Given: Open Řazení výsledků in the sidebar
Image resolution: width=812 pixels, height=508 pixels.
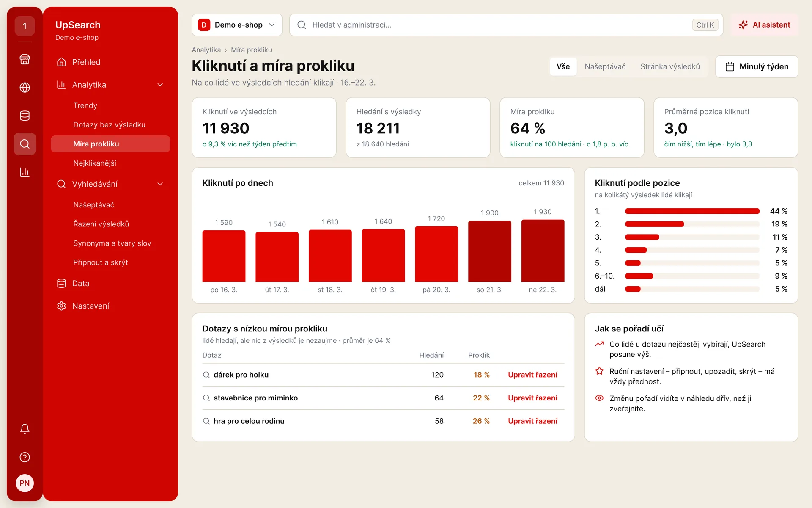Looking at the screenshot, I should pyautogui.click(x=110, y=224).
